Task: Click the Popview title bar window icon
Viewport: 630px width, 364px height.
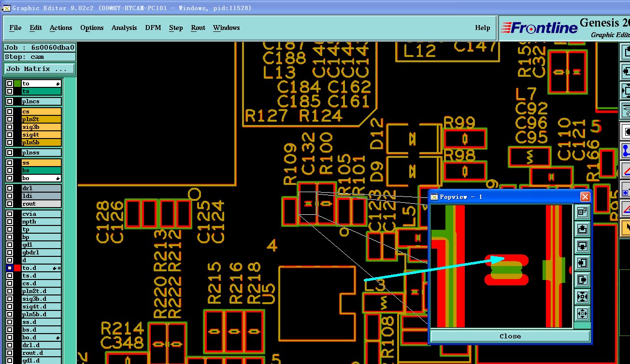Action: pyautogui.click(x=434, y=197)
